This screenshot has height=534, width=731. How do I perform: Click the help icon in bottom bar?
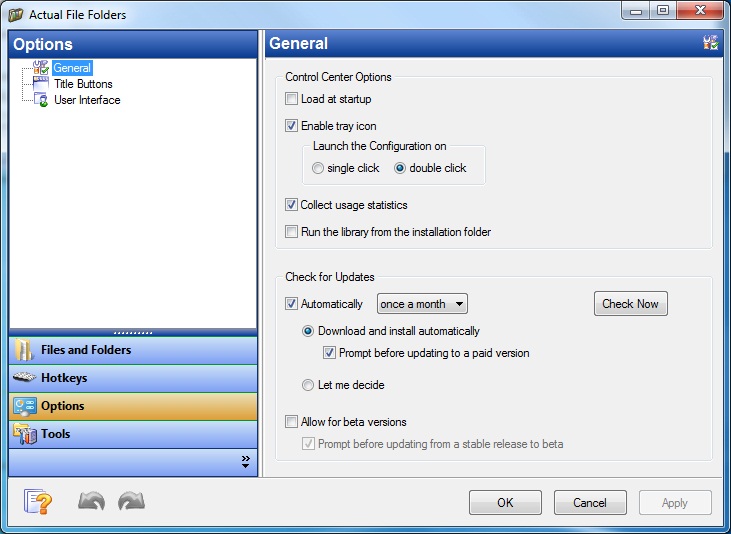(x=37, y=502)
